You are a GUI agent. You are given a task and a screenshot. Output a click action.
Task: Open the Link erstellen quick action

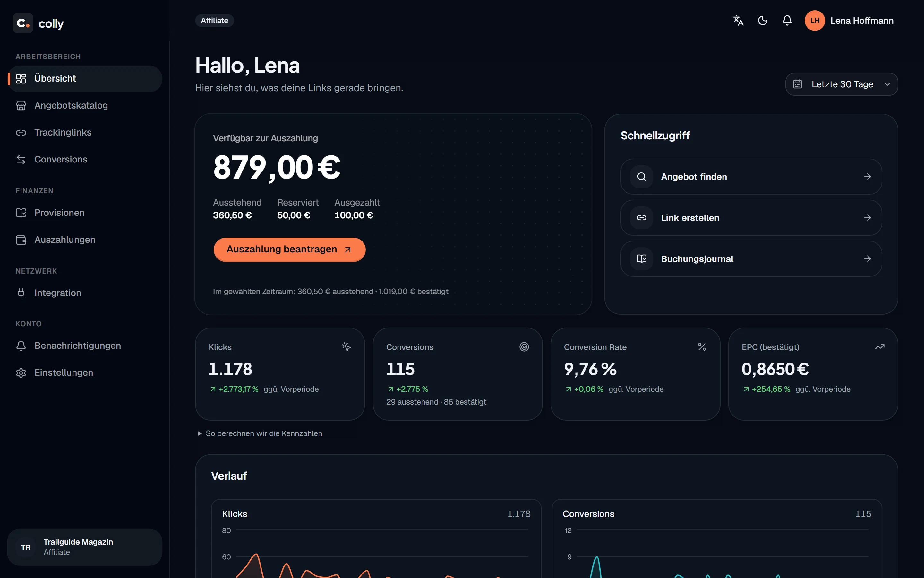(x=751, y=218)
